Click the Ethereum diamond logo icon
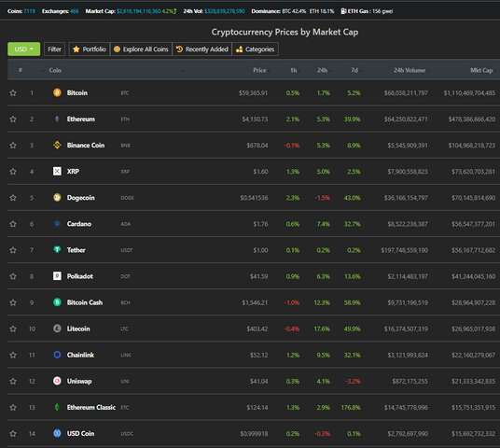This screenshot has height=448, width=500. click(x=57, y=119)
